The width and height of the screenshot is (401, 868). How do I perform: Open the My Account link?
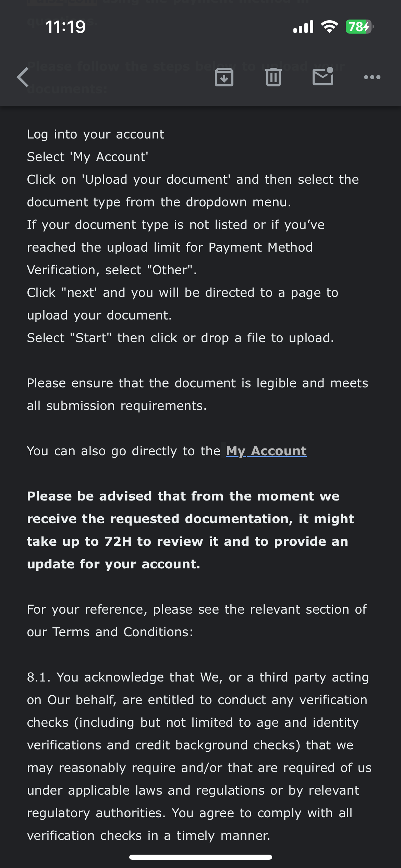click(x=266, y=451)
